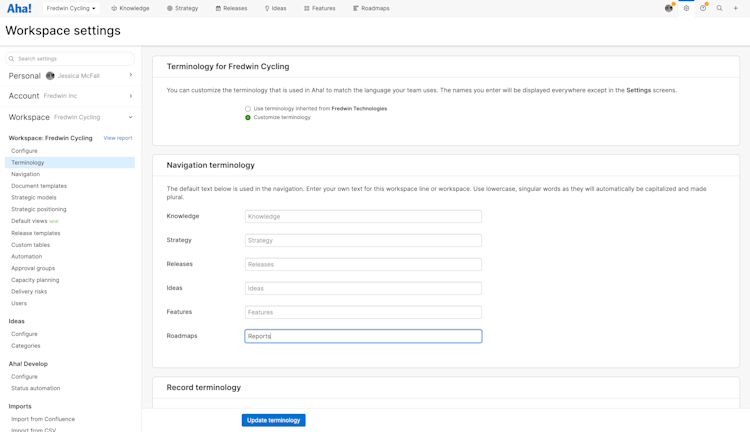Viewport: 750px width, 432px height.
Task: Open Categories under Ideas
Action: coord(26,345)
